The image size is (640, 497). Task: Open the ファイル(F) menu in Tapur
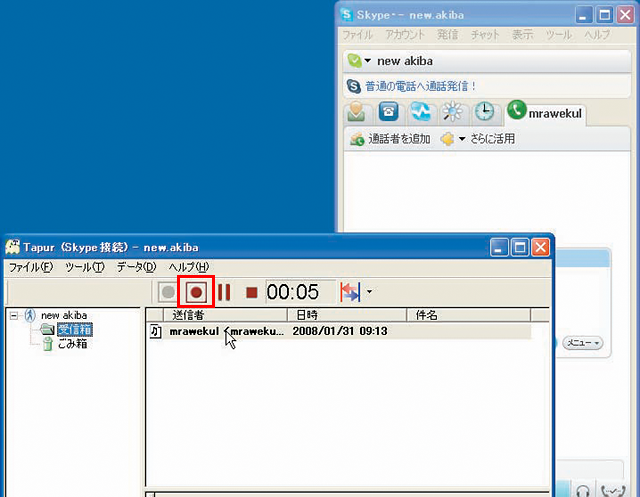coord(31,267)
